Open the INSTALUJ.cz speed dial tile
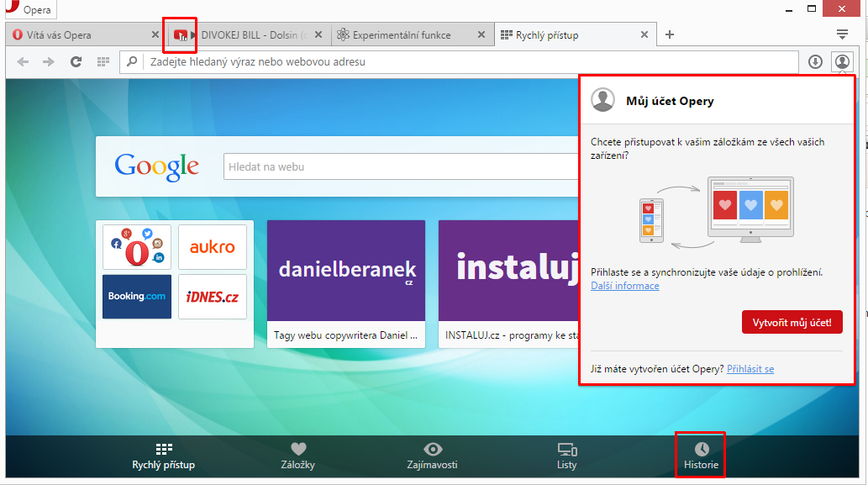Image resolution: width=868 pixels, height=485 pixels. click(x=508, y=284)
